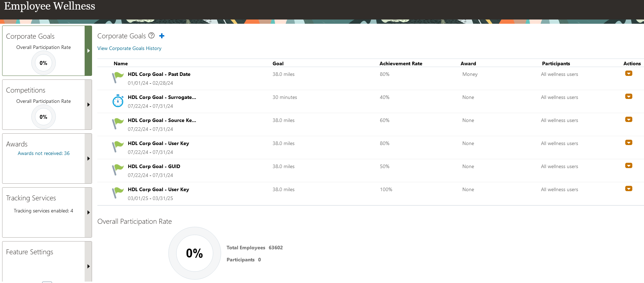
Task: Open Actions dropdown for GUID goal
Action: (x=629, y=166)
